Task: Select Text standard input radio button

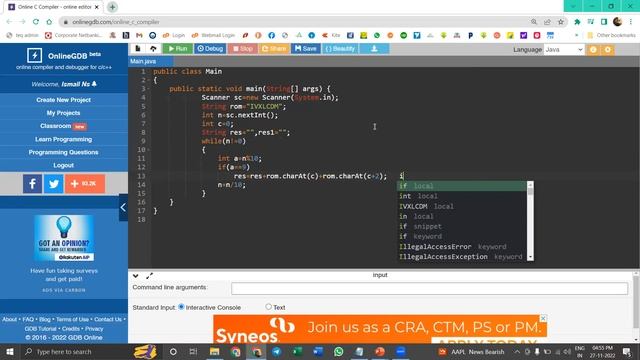Action: 268,307
